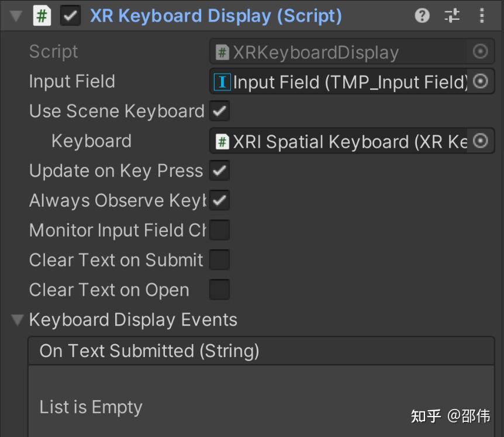Enable Clear Text on Open
This screenshot has width=504, height=437.
click(x=220, y=289)
